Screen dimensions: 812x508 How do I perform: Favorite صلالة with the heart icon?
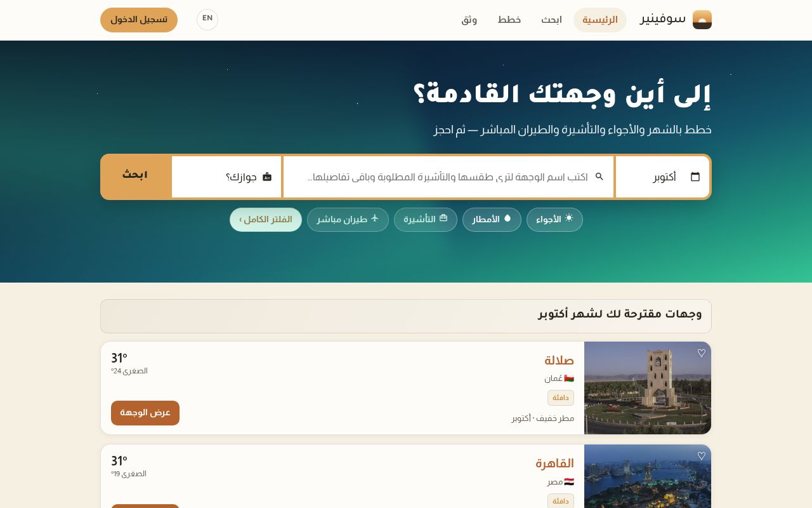pyautogui.click(x=701, y=353)
